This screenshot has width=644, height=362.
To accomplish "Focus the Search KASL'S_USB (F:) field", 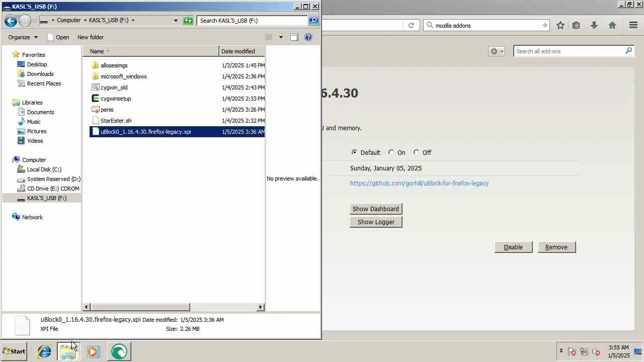I will coord(252,21).
